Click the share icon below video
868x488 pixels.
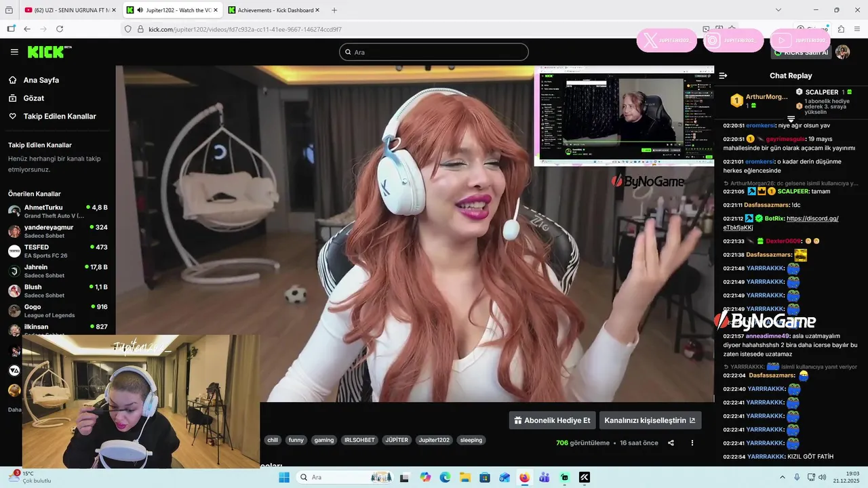click(671, 443)
